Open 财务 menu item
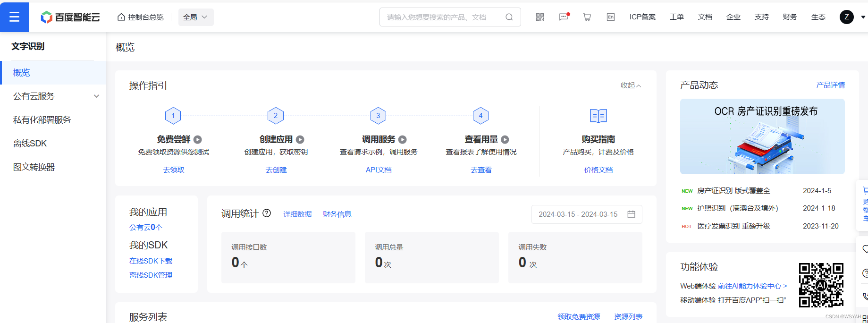Viewport: 868px width, 323px height. tap(790, 17)
